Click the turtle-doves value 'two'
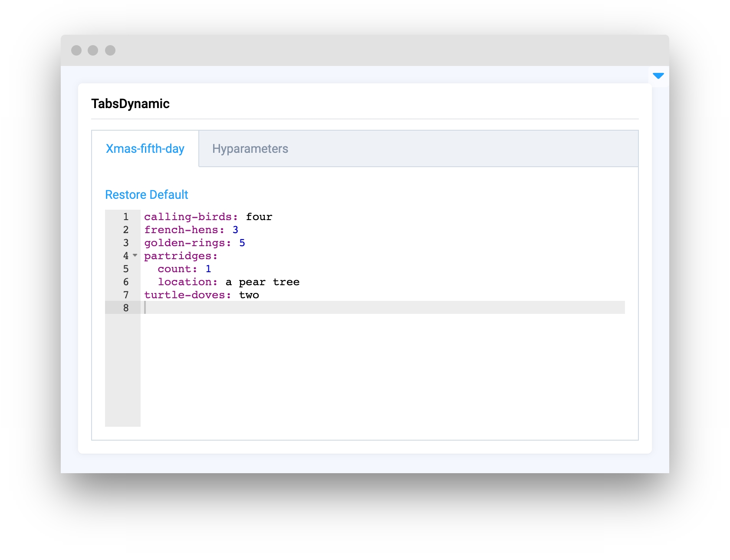Viewport: 730px width, 560px height. coord(249,295)
